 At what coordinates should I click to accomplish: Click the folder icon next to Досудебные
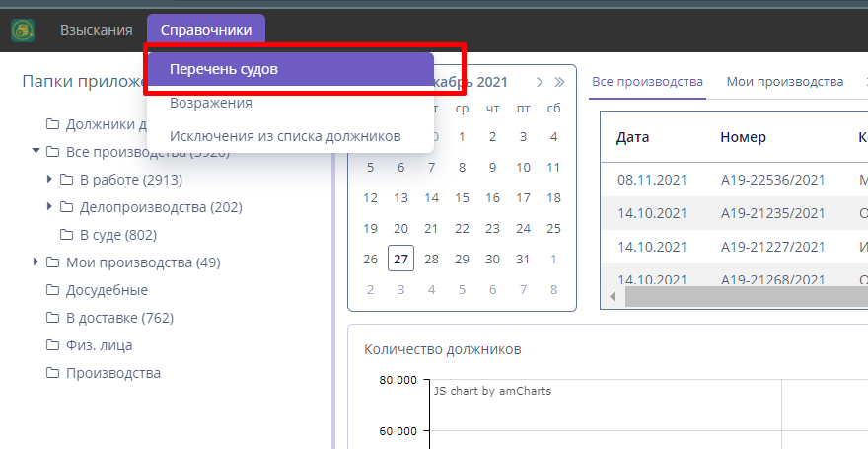point(52,290)
